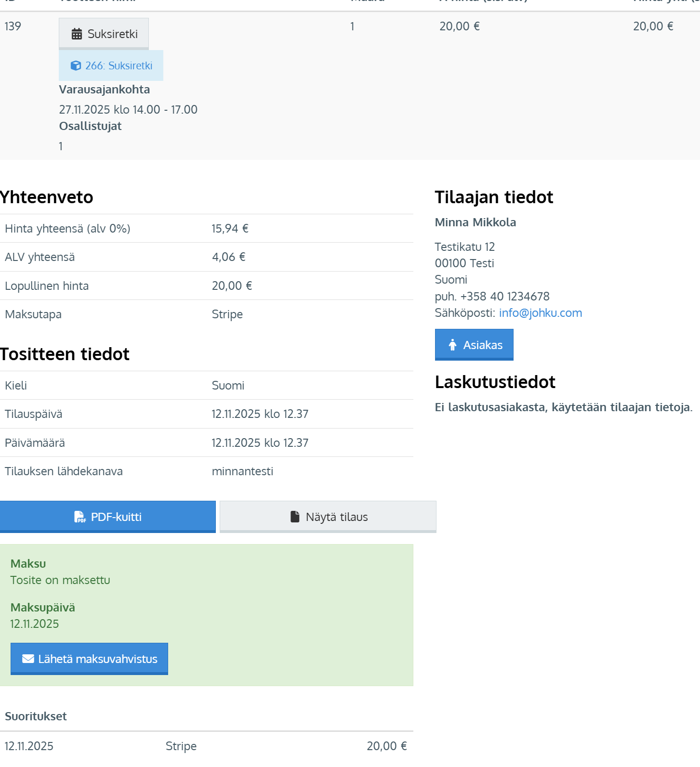Select the Maksutapa value Stripe

tap(227, 314)
